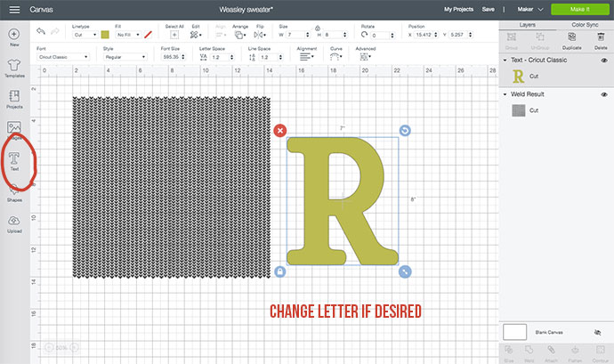Viewport: 614px width, 364px height.
Task: Click the Line Space stepper
Action: (281, 57)
